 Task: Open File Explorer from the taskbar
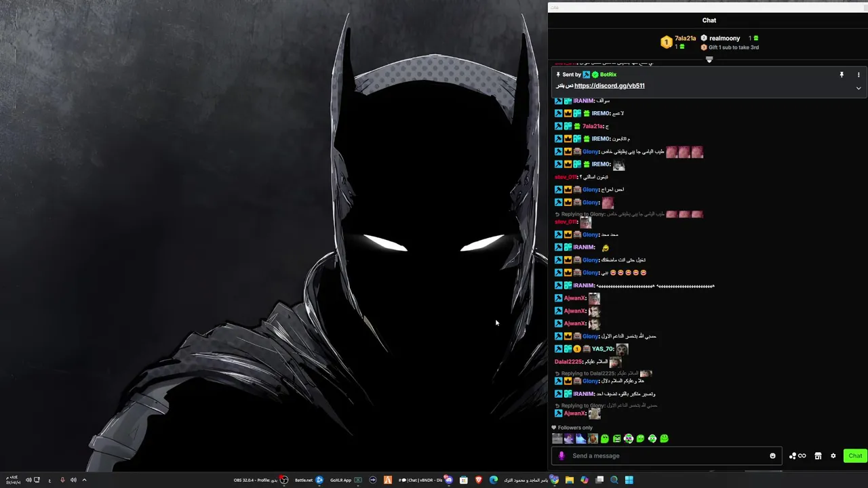click(570, 480)
